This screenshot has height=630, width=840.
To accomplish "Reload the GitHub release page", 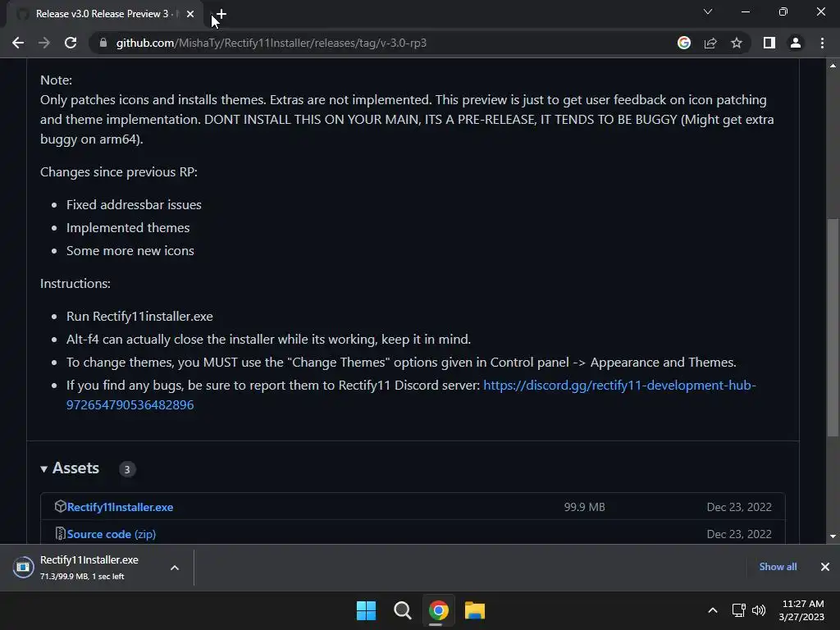I will click(x=71, y=43).
